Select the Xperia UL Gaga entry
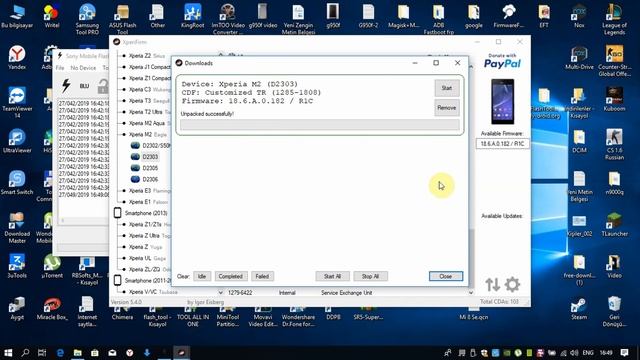Image resolution: width=640 pixels, height=360 pixels. (x=147, y=258)
